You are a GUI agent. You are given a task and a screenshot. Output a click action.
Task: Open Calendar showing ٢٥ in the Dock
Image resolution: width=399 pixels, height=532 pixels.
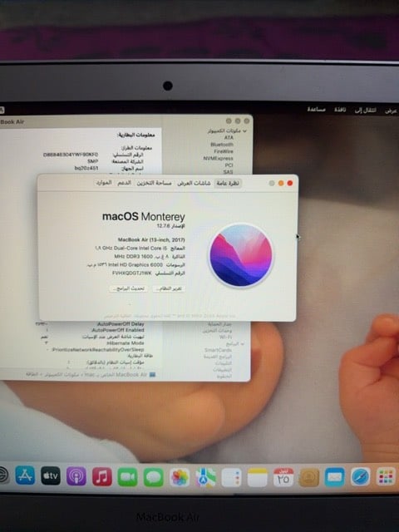(x=283, y=477)
